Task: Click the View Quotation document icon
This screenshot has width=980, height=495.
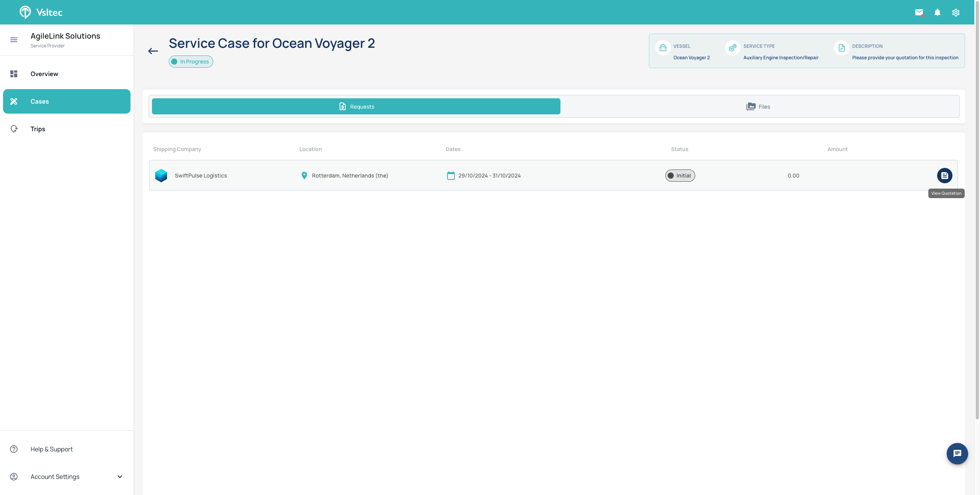Action: pos(944,176)
